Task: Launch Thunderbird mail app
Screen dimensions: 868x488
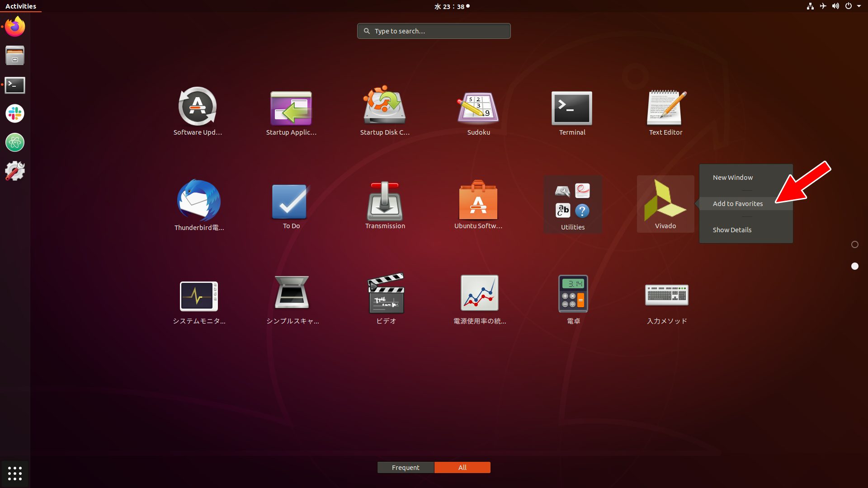Action: tap(199, 202)
